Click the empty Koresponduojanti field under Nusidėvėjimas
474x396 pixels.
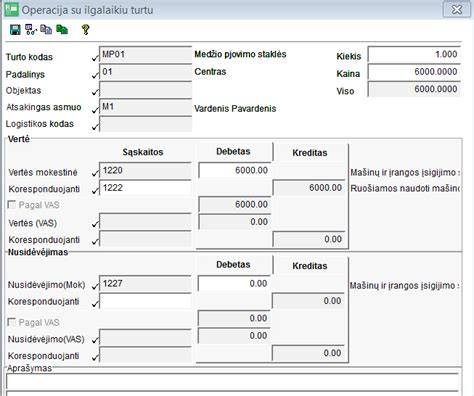(x=145, y=301)
